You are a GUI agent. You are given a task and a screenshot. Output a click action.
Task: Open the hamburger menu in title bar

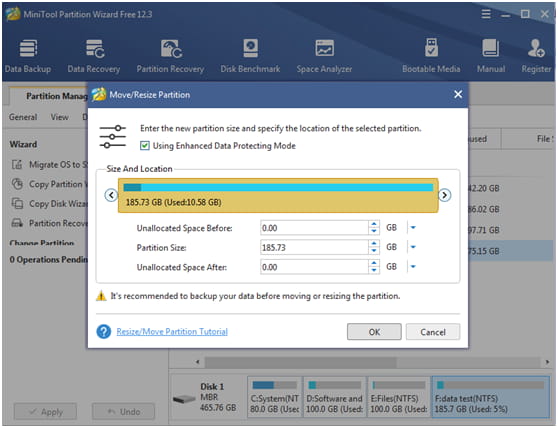(486, 14)
